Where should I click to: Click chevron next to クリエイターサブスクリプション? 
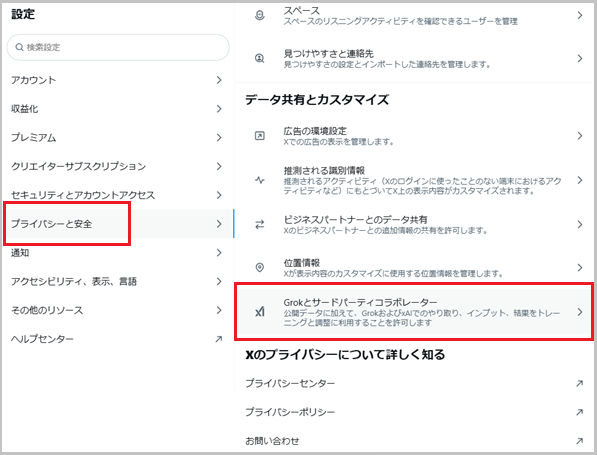click(x=219, y=166)
